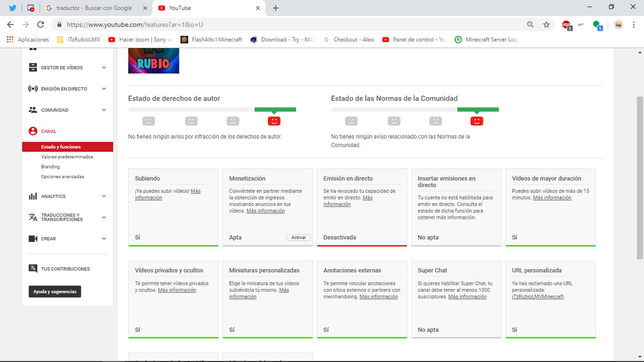The image size is (644, 362).
Task: Click the Activar button for Monetización
Action: [298, 237]
